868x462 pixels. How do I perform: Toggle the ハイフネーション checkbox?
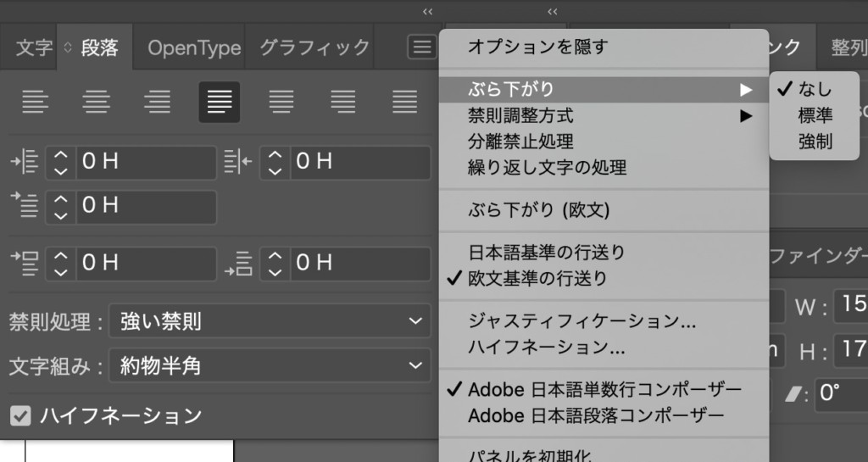point(22,415)
